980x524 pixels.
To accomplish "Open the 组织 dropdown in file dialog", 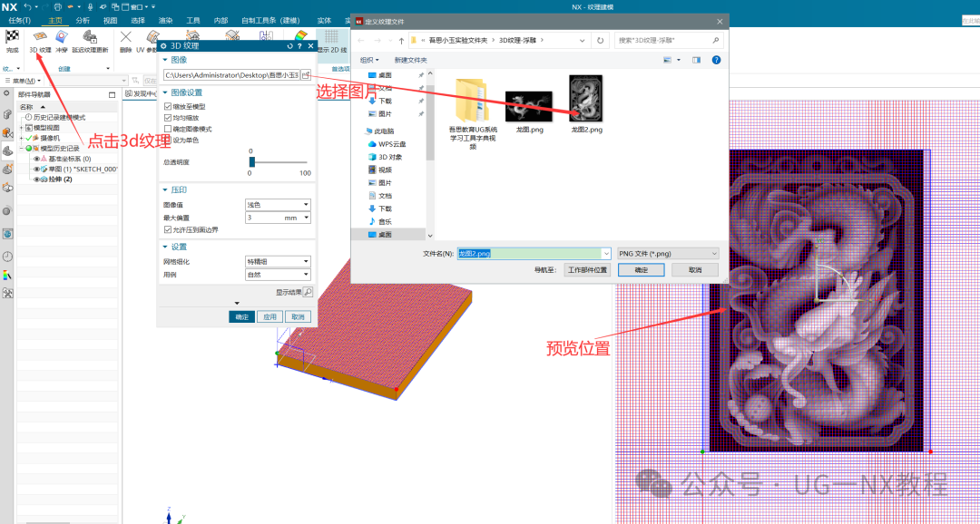I will pyautogui.click(x=369, y=60).
